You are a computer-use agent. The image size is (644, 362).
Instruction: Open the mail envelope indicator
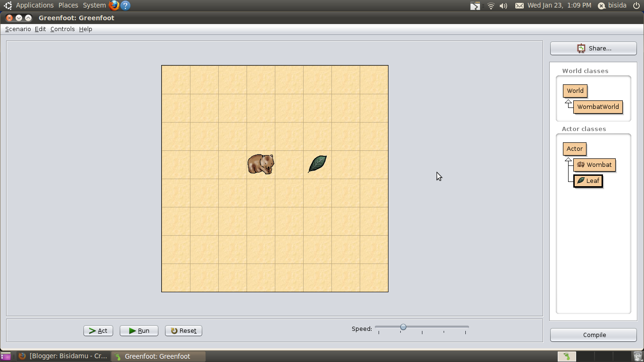click(519, 6)
